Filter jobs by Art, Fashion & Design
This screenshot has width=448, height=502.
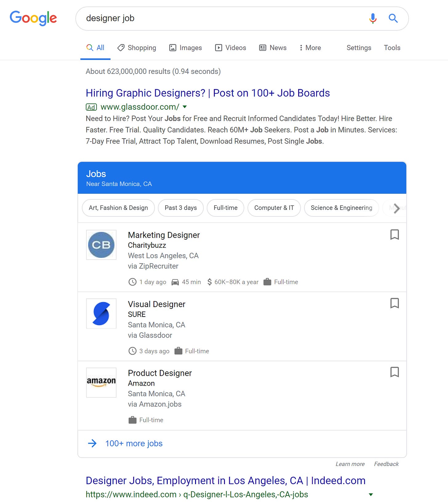118,208
